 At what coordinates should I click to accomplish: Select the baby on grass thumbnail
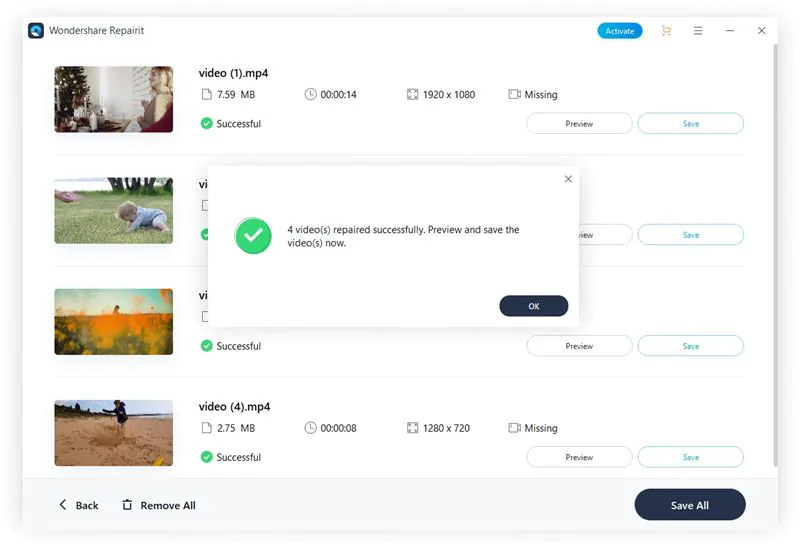(x=113, y=211)
